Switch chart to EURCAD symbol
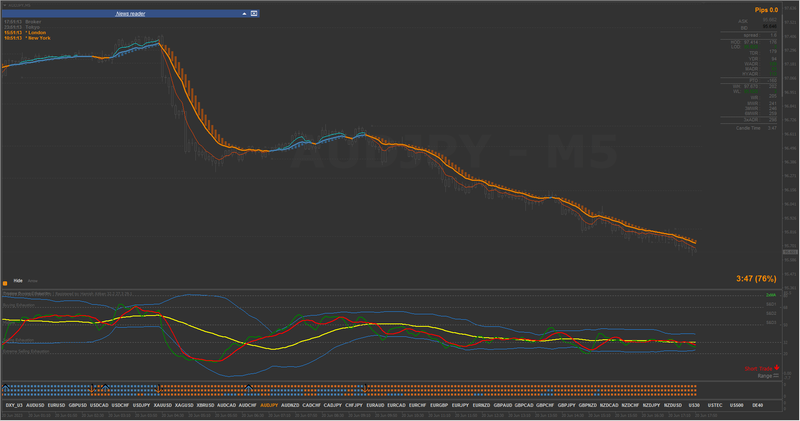 point(396,405)
